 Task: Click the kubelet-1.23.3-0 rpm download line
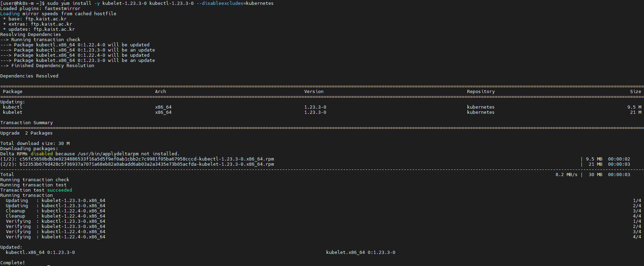point(137,164)
